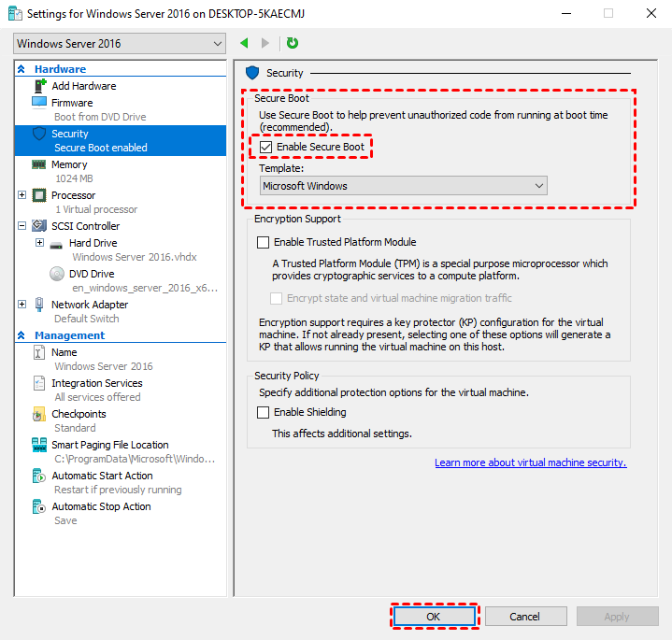Viewport: 672px width, 640px height.
Task: Click the Network Adapter icon
Action: (x=39, y=305)
